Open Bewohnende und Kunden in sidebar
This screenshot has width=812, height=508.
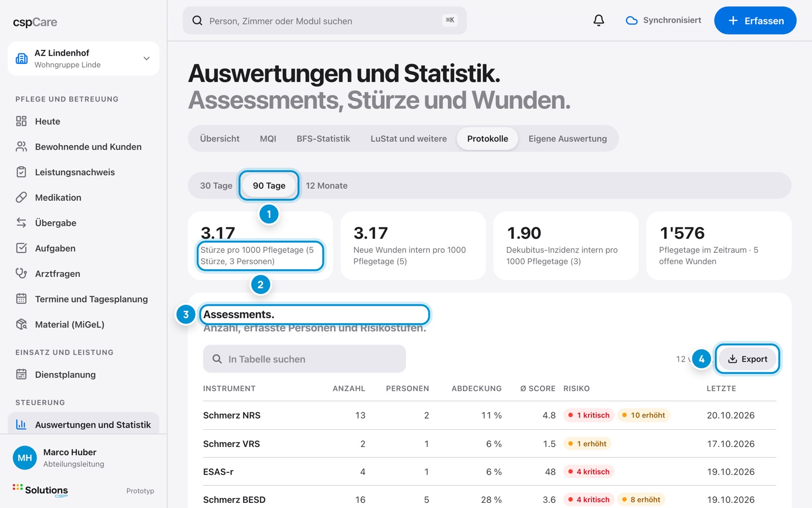[x=83, y=146]
